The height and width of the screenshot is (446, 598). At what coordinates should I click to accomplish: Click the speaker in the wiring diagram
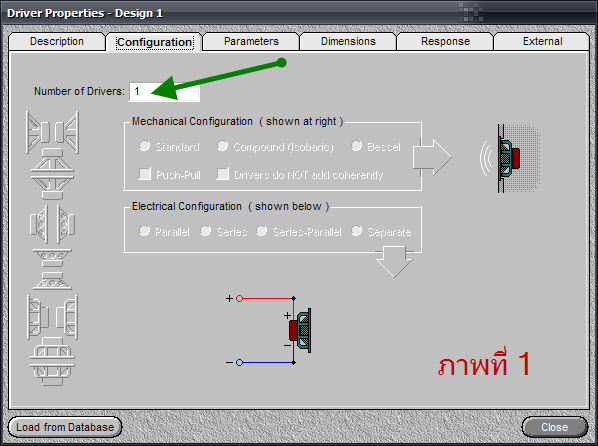click(x=300, y=330)
